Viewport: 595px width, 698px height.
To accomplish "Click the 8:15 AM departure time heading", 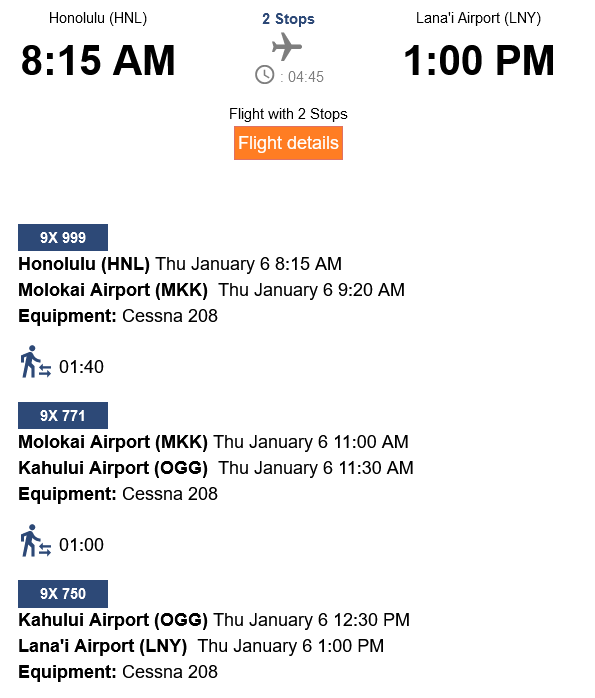I will tap(98, 61).
